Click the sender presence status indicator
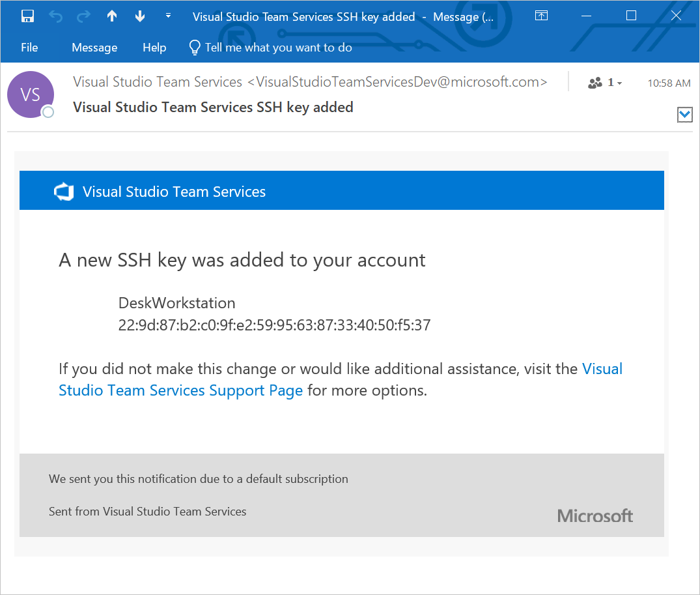The image size is (700, 595). tap(48, 112)
